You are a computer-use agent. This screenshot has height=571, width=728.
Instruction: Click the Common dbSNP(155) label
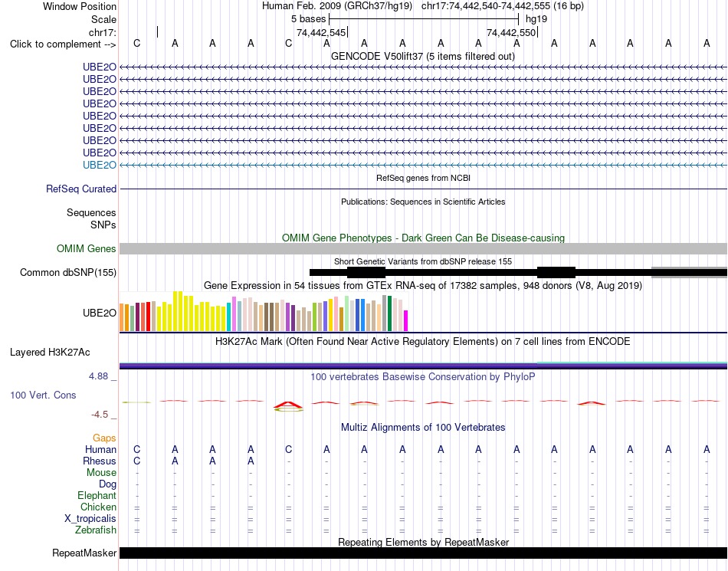tap(67, 273)
